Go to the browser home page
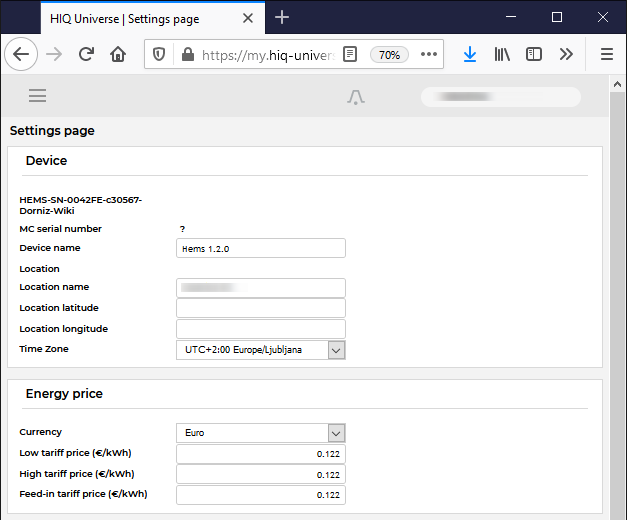This screenshot has width=627, height=520. (118, 55)
